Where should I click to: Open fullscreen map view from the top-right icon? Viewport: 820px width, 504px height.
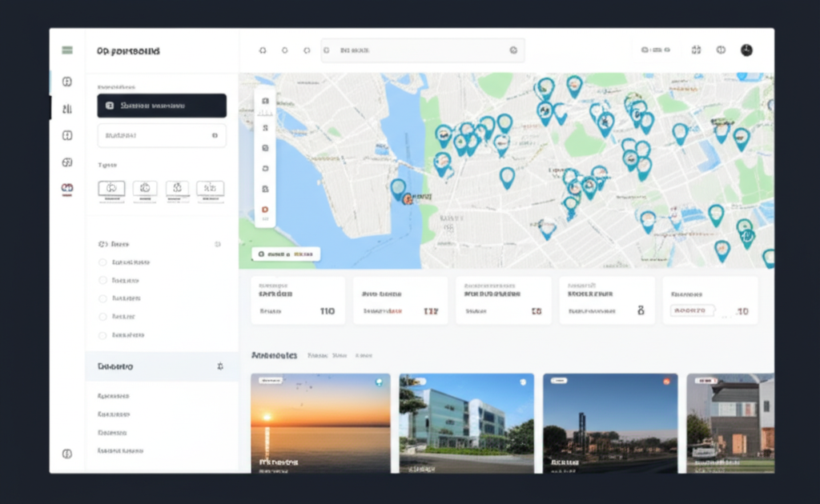696,50
